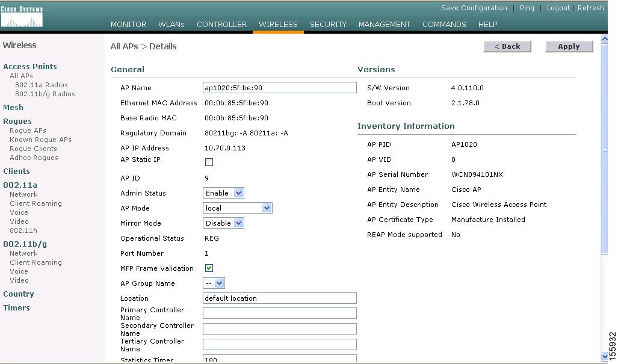The height and width of the screenshot is (364, 618).
Task: Click the Back button
Action: (508, 46)
